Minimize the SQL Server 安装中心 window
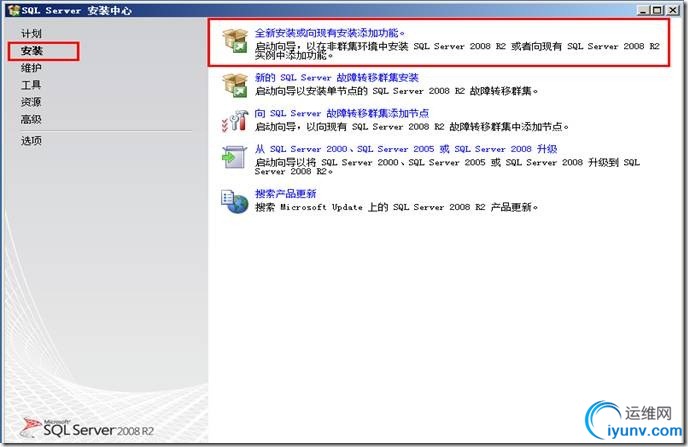Viewport: 688px width, 447px height. coord(643,10)
